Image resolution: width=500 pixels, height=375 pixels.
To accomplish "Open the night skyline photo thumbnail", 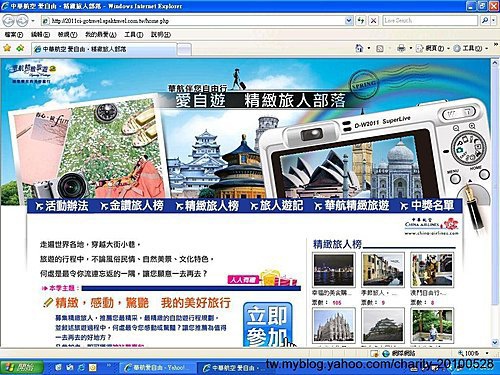I will (334, 270).
